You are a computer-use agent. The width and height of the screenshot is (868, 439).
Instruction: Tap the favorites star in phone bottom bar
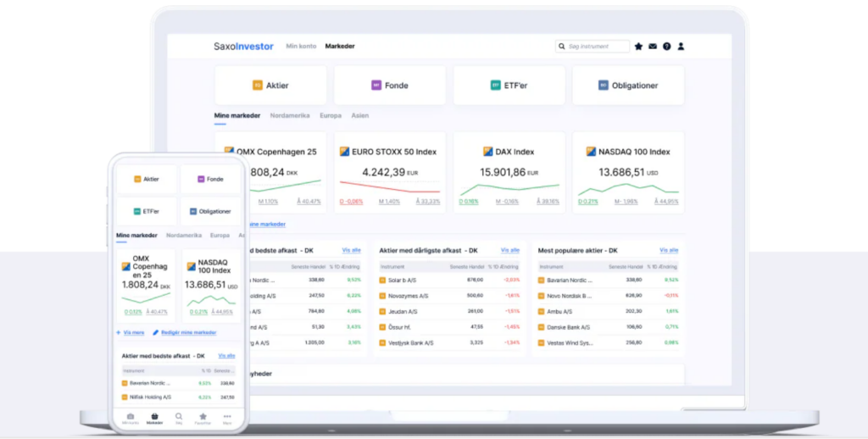(x=203, y=418)
